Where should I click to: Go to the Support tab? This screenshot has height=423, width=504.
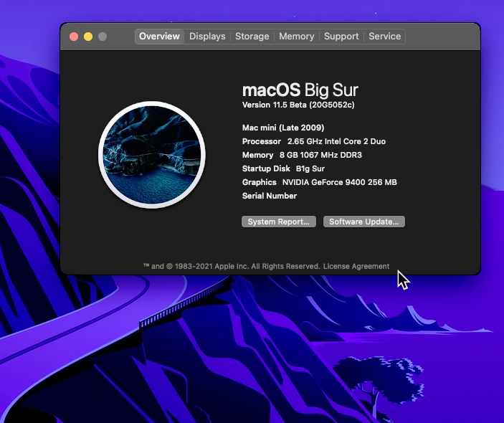[x=341, y=37]
